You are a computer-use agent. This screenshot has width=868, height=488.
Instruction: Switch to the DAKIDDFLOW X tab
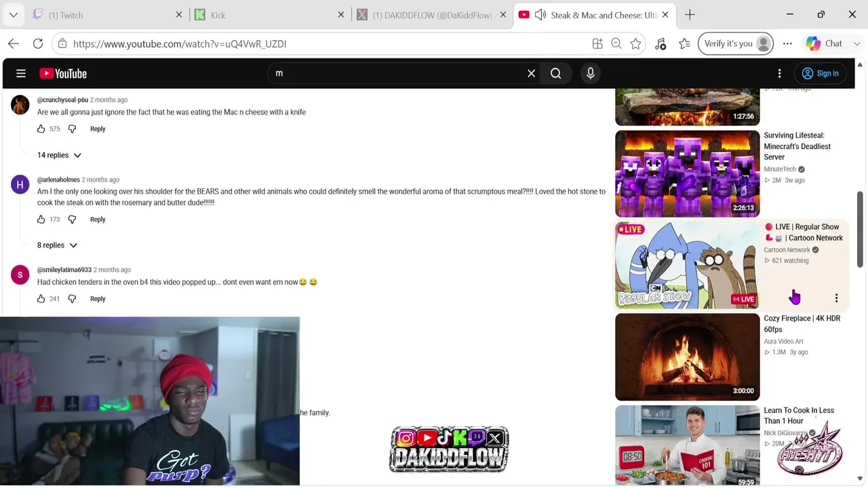click(x=433, y=15)
